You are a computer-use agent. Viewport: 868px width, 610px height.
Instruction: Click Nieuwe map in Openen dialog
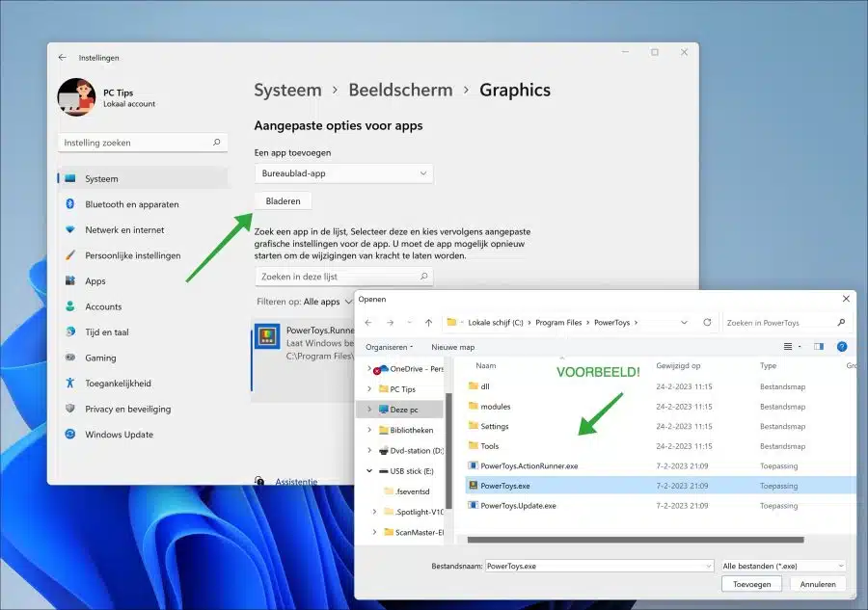coord(453,347)
